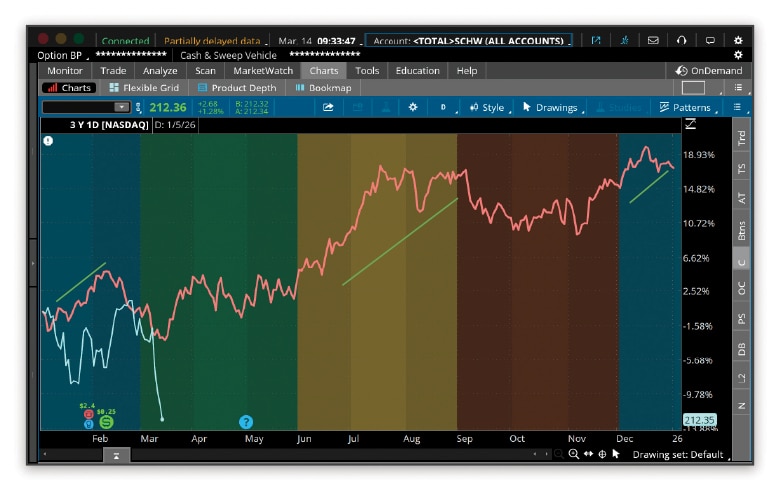Select the pointer cursor icon

[x=616, y=454]
